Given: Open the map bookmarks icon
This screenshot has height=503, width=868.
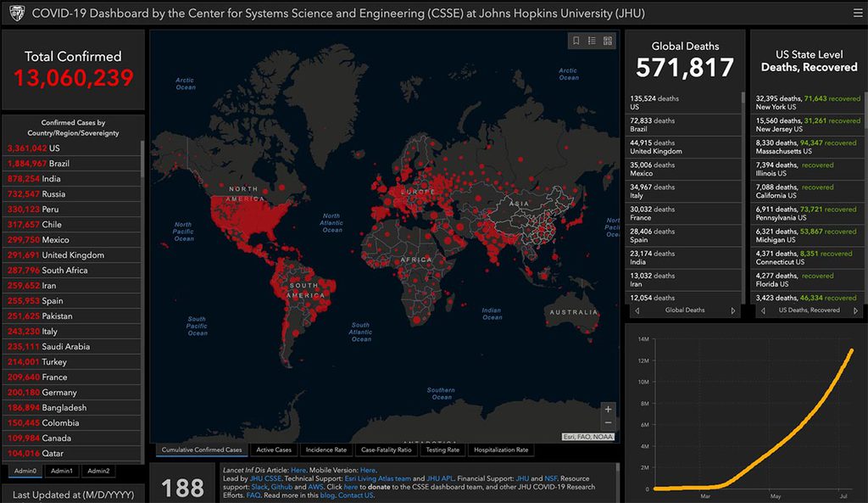Looking at the screenshot, I should (x=576, y=41).
